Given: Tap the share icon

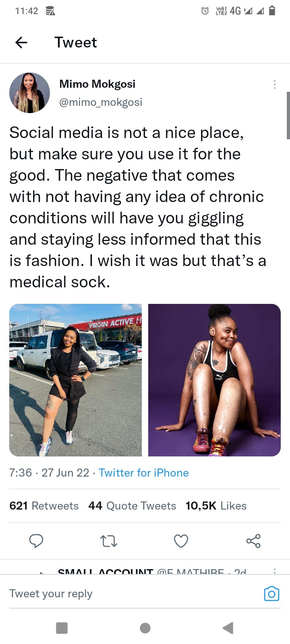Looking at the screenshot, I should [x=253, y=541].
